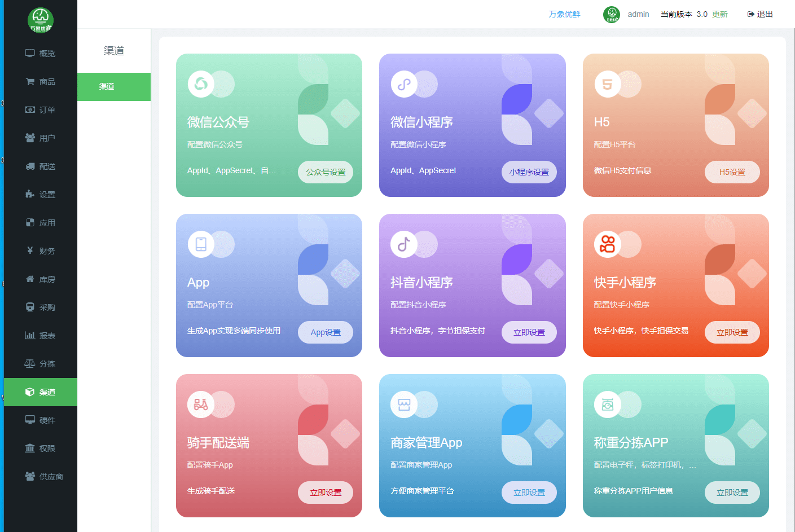This screenshot has width=795, height=532.
Task: Go to 财务 in the sidebar menu
Action: click(x=41, y=251)
